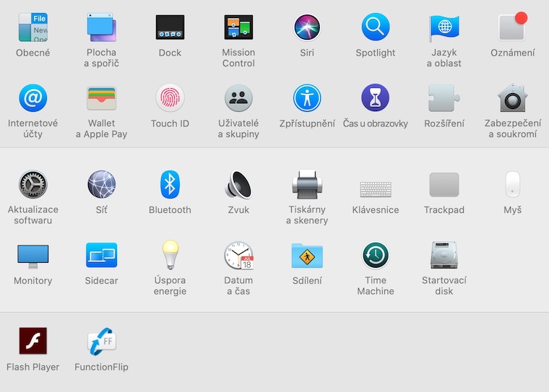Open the Myš mouse preferences
This screenshot has height=392, width=549.
513,185
